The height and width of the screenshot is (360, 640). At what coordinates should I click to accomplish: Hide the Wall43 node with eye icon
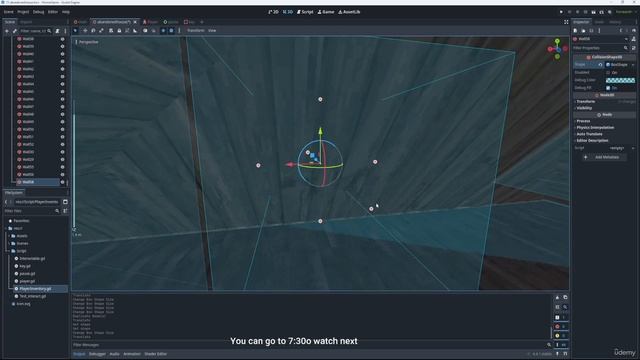point(62,77)
